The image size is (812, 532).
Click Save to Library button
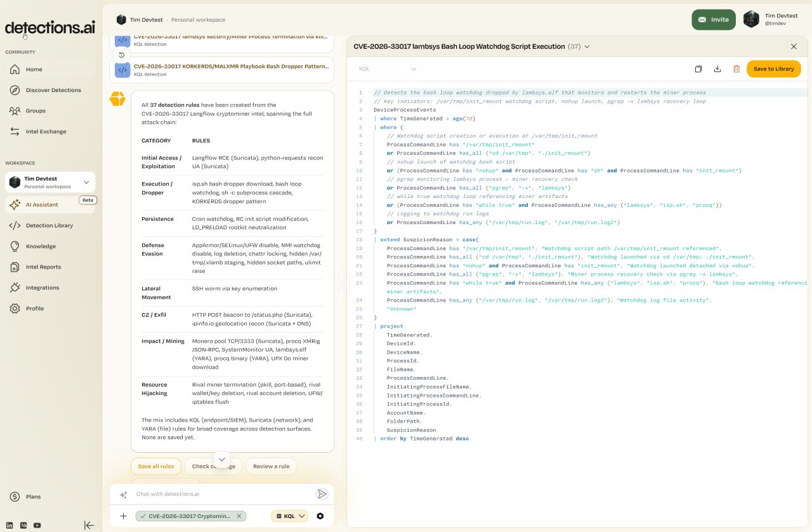pyautogui.click(x=773, y=69)
